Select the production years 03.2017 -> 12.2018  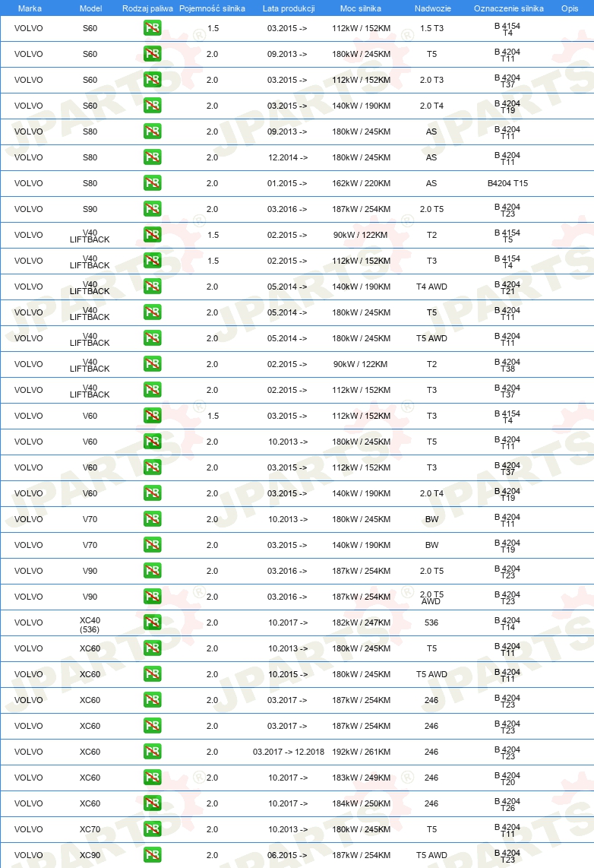click(289, 752)
